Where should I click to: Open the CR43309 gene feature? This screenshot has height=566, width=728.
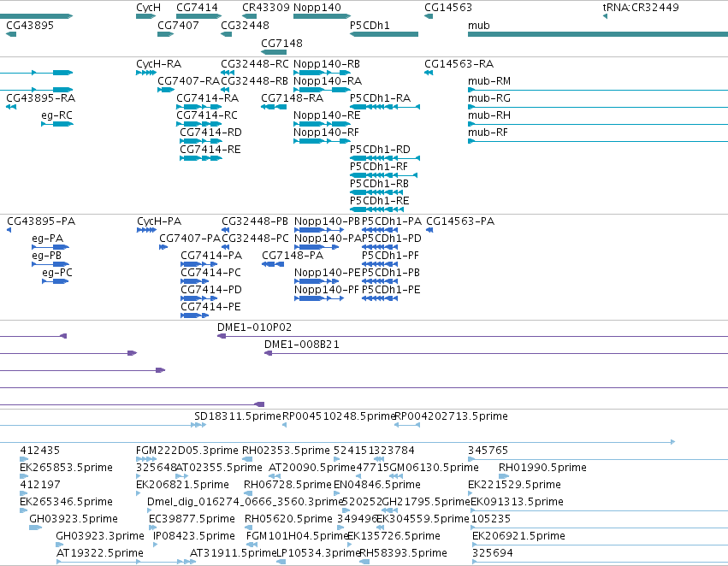tap(249, 16)
